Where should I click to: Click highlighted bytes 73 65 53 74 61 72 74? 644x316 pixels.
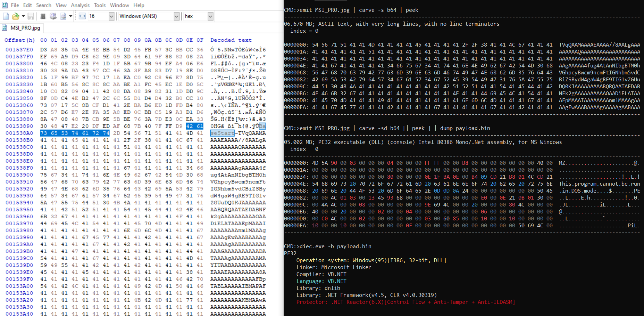[75, 133]
